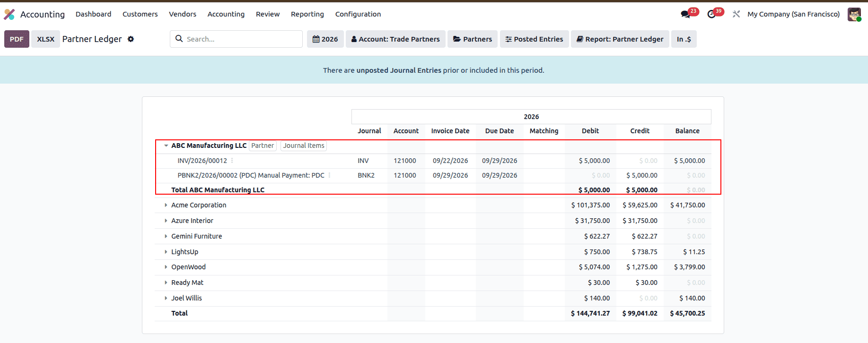
Task: Click OpenWood debit value $ 5,074.00
Action: pos(594,267)
